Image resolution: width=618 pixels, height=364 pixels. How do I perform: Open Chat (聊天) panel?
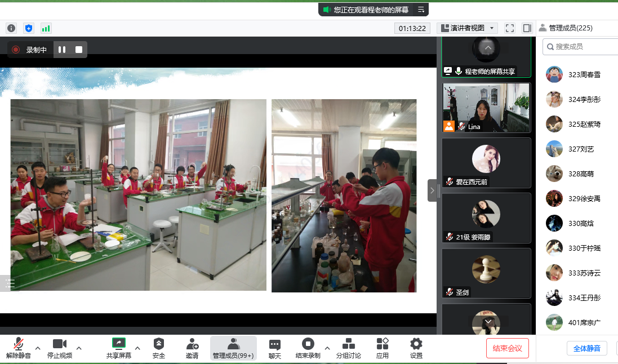(274, 348)
